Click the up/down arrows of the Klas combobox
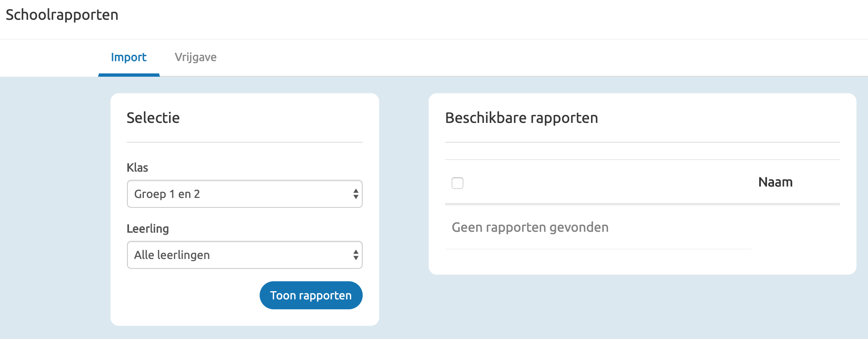 pos(355,193)
